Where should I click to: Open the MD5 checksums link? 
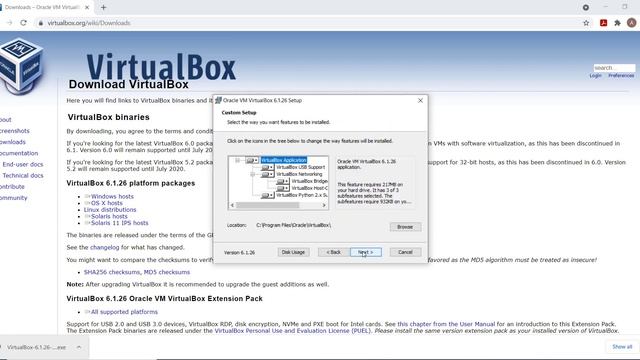[x=167, y=272]
